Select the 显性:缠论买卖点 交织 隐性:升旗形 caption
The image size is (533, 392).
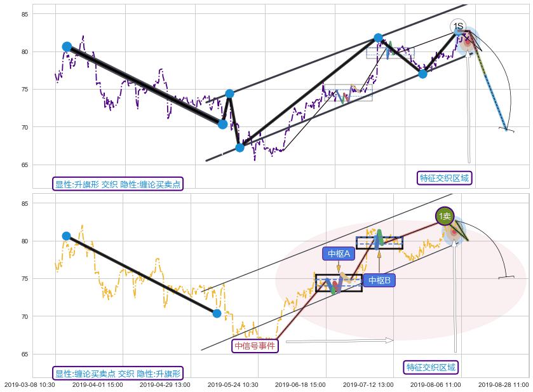tap(118, 374)
